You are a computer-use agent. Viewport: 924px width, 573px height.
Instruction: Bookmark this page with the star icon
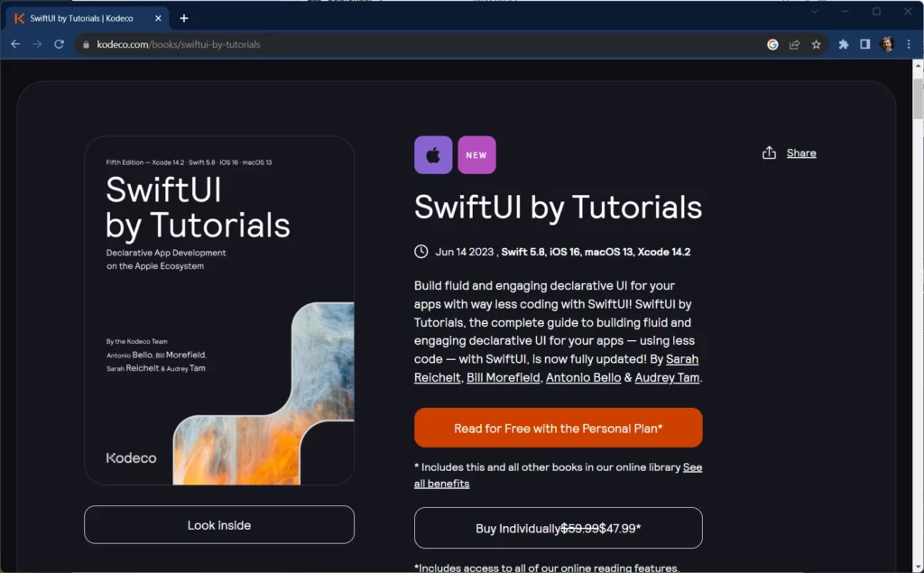816,44
